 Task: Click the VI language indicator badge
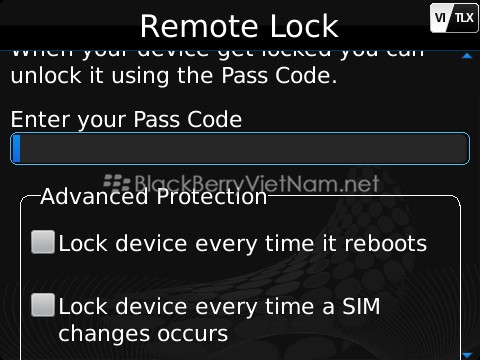pos(440,18)
